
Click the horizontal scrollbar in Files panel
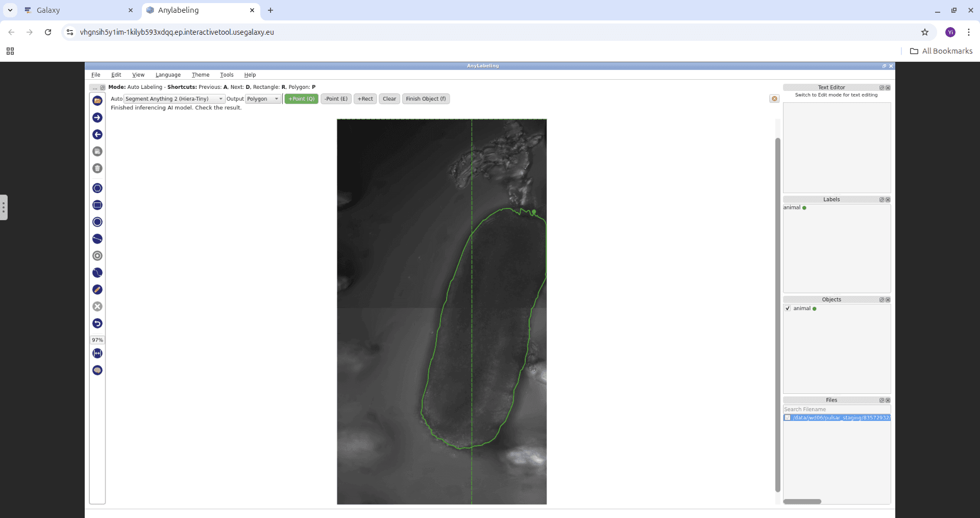[802, 502]
